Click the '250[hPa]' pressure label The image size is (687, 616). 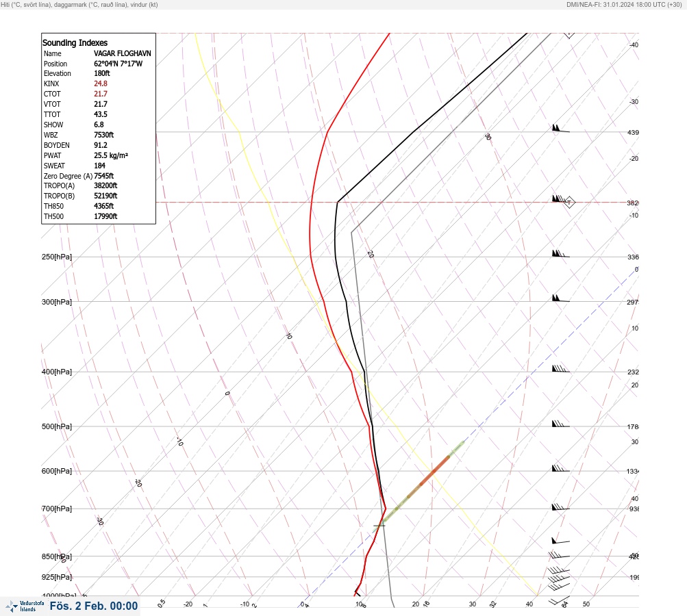(57, 257)
